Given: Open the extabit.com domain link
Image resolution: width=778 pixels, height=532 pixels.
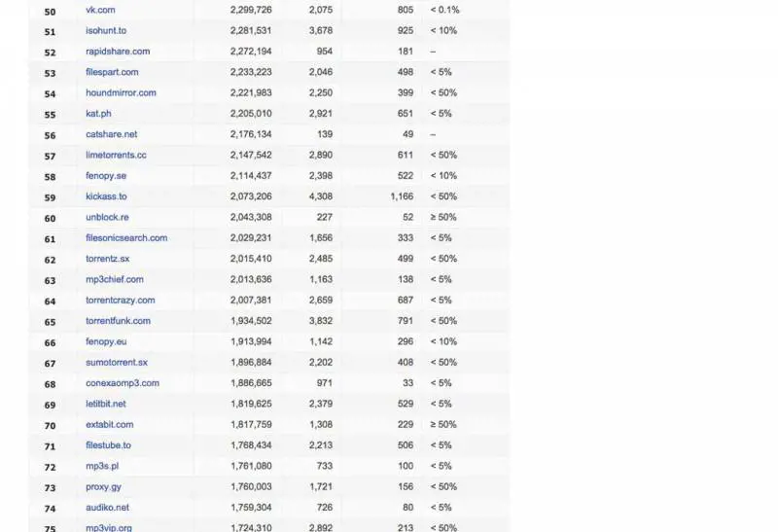Looking at the screenshot, I should point(110,425).
